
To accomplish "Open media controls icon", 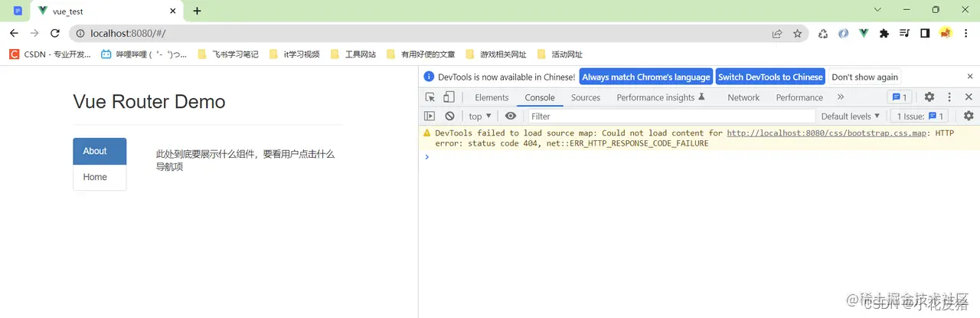I will (904, 33).
